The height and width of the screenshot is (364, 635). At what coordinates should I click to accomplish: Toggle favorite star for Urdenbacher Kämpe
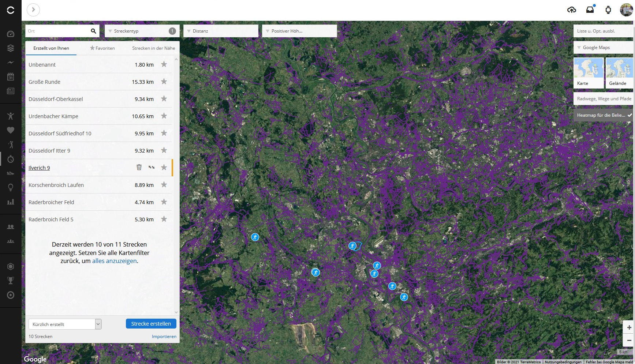point(164,116)
